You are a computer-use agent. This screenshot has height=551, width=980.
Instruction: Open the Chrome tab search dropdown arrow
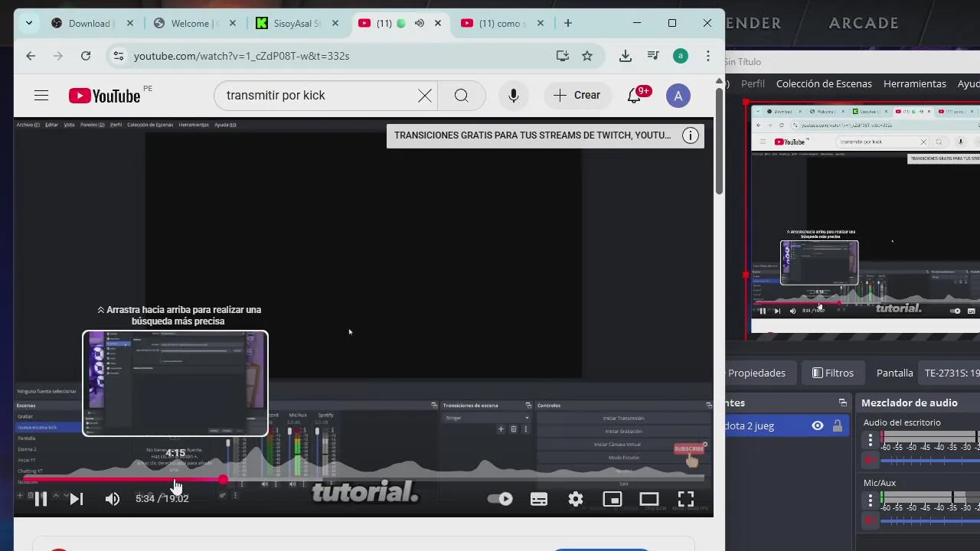[29, 23]
